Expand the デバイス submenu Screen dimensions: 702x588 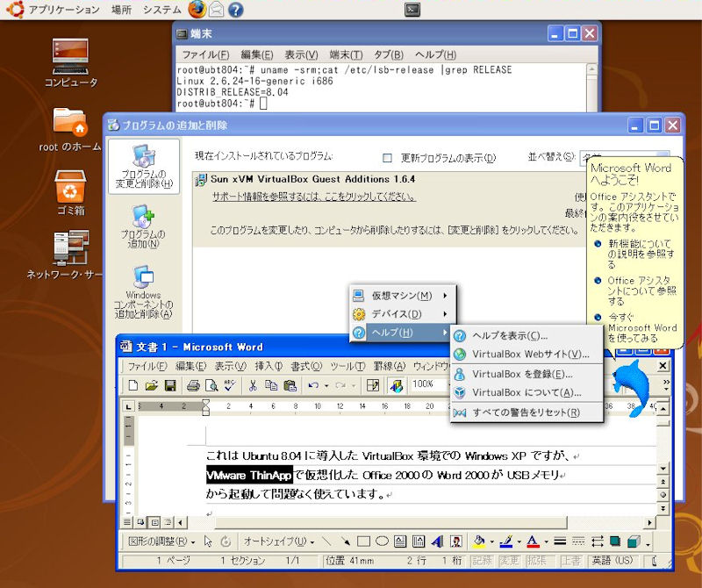(403, 314)
